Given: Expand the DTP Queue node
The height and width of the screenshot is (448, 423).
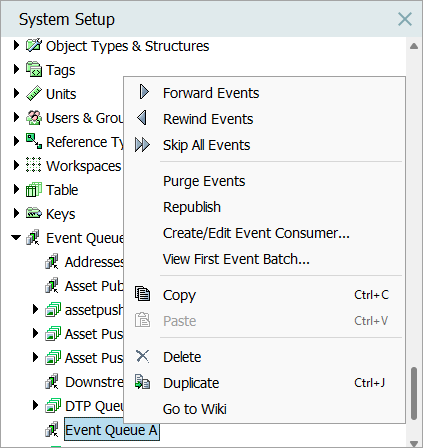Looking at the screenshot, I should pos(35,405).
